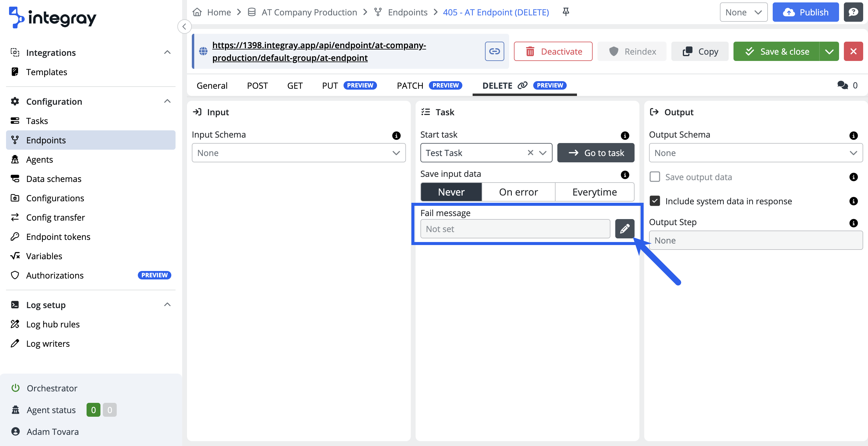Click the Go to task button
This screenshot has width=868, height=446.
595,153
